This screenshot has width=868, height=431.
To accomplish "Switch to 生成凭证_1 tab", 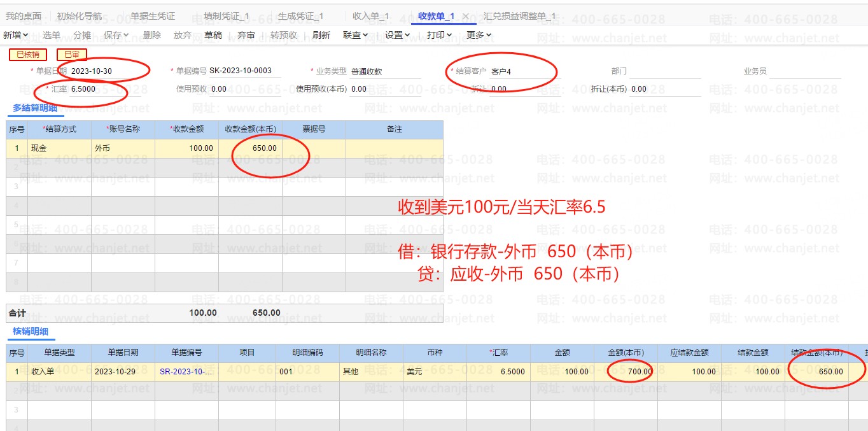I will coord(301,17).
